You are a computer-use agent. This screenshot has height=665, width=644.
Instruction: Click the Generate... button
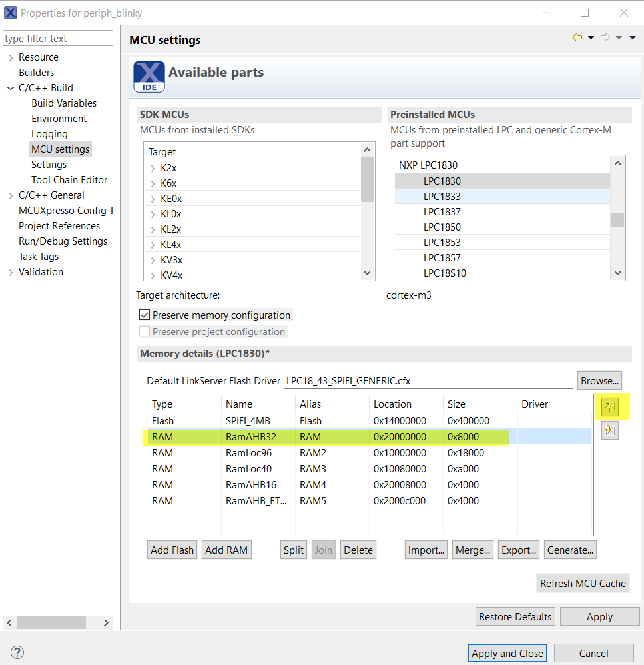[x=570, y=550]
